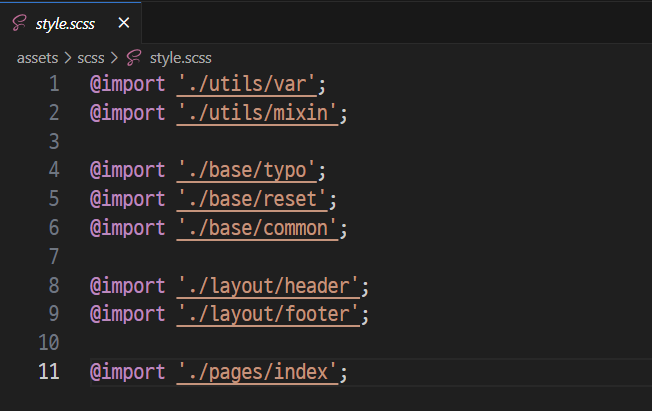Image resolution: width=652 pixels, height=411 pixels.
Task: Click line number 6 in the gutter
Action: pyautogui.click(x=54, y=228)
